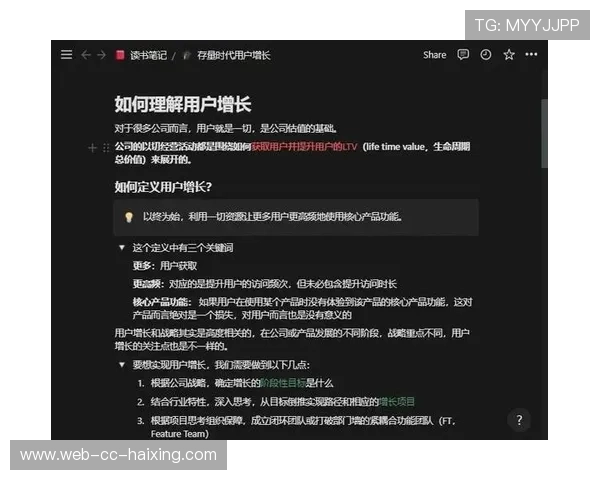Click the light bulb callout icon
This screenshot has height=480, width=600.
128,216
